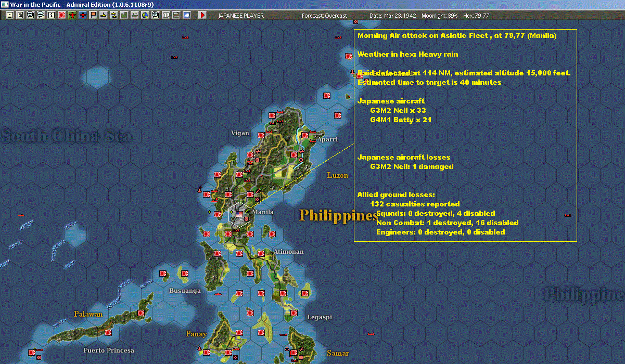625x364 pixels.
Task: Click the Aparri city label
Action: [327, 139]
